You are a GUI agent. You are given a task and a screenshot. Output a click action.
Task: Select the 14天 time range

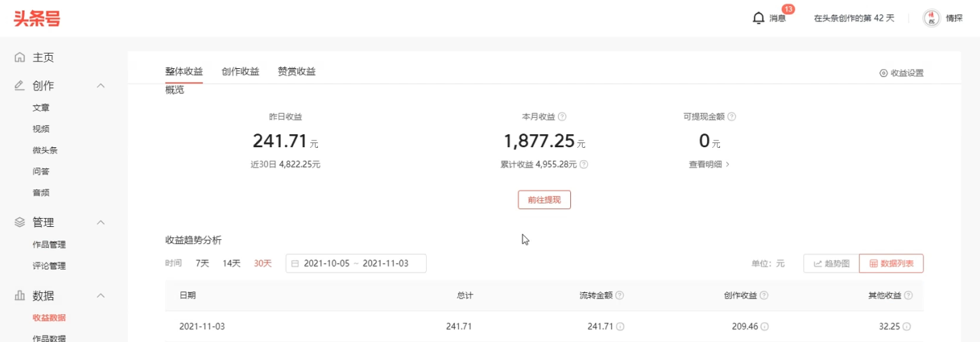click(x=231, y=264)
